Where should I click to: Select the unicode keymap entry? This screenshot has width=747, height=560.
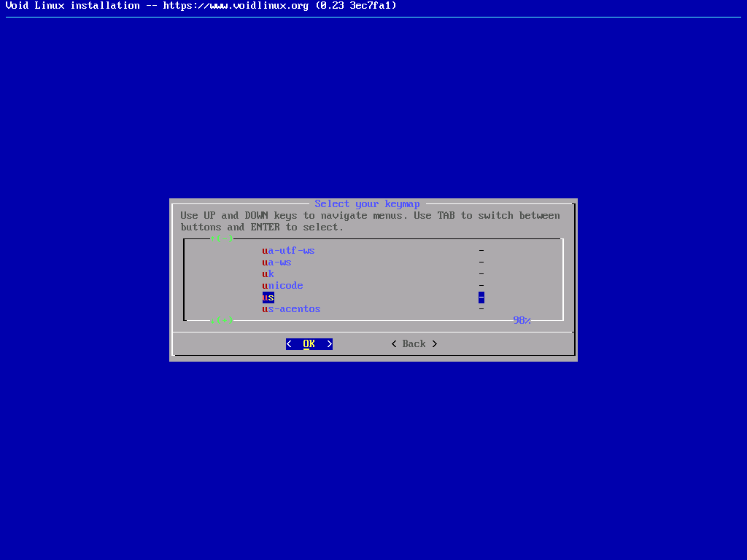click(x=282, y=286)
